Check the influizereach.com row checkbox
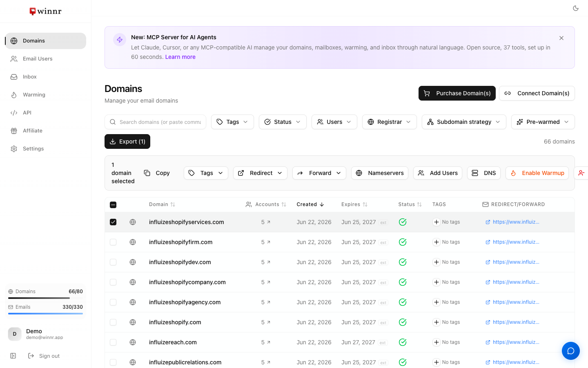 coord(113,342)
